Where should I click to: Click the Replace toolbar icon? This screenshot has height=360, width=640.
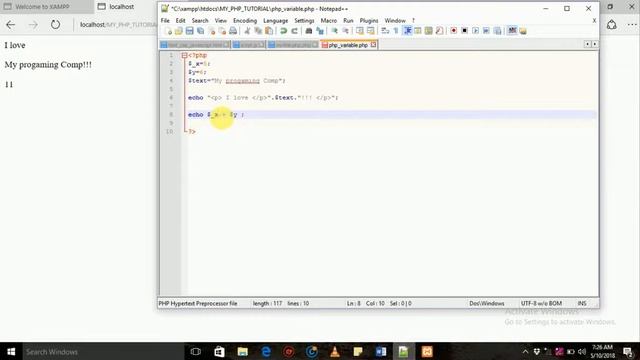point(320,31)
